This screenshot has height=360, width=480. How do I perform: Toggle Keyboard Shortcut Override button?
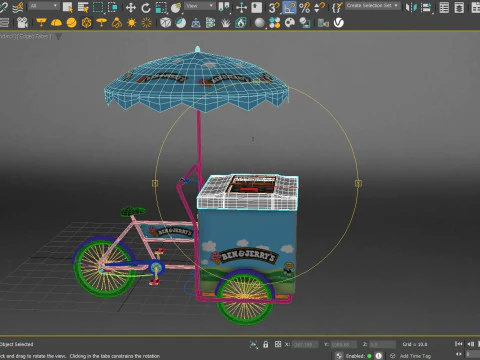click(x=256, y=7)
